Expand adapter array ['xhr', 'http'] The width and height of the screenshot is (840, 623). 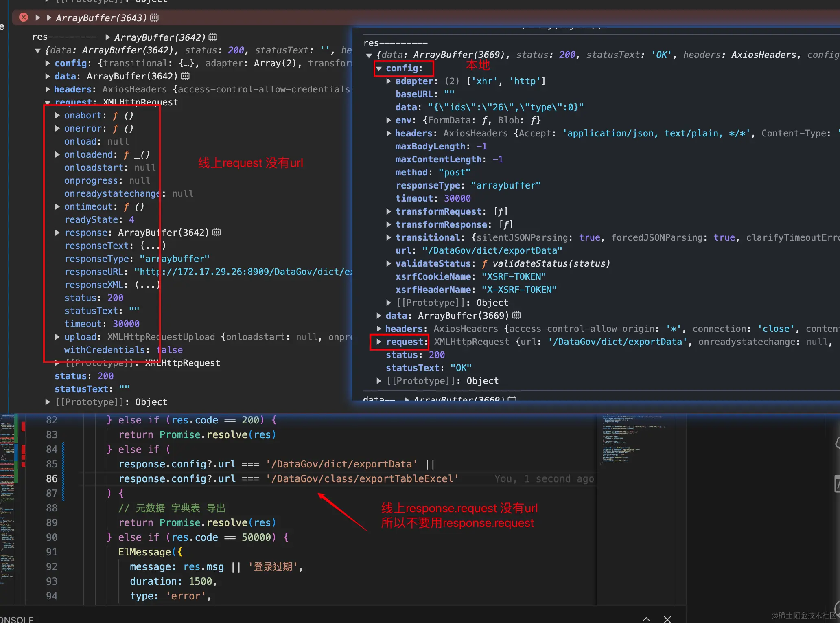(x=389, y=81)
